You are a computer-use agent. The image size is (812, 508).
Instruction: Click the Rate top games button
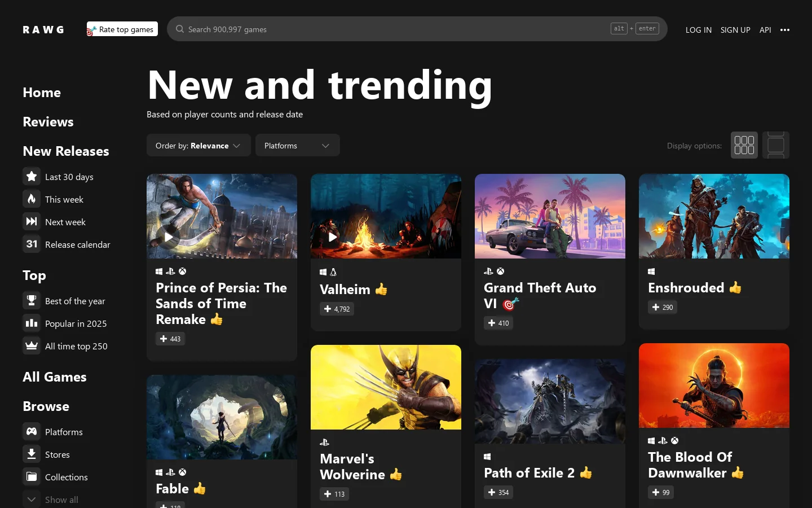point(122,29)
